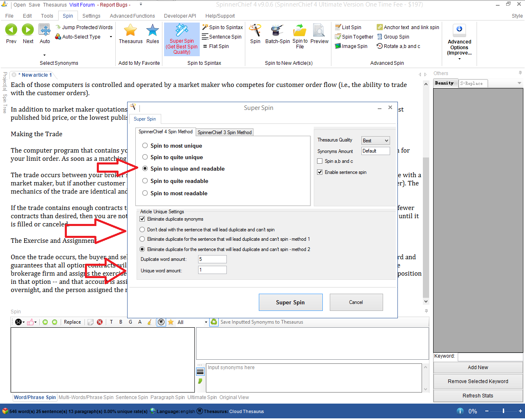Image resolution: width=525 pixels, height=420 pixels.
Task: Expand the Auto-Select Type dropdown
Action: [111, 37]
